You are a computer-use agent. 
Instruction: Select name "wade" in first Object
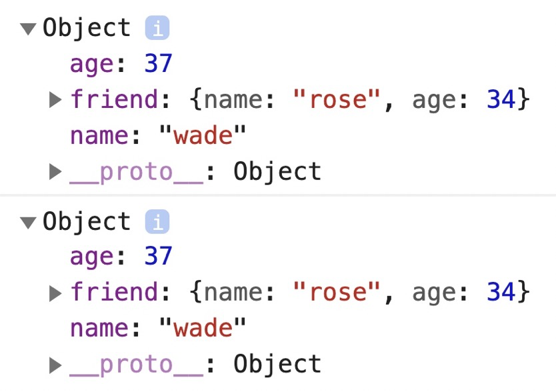point(158,135)
